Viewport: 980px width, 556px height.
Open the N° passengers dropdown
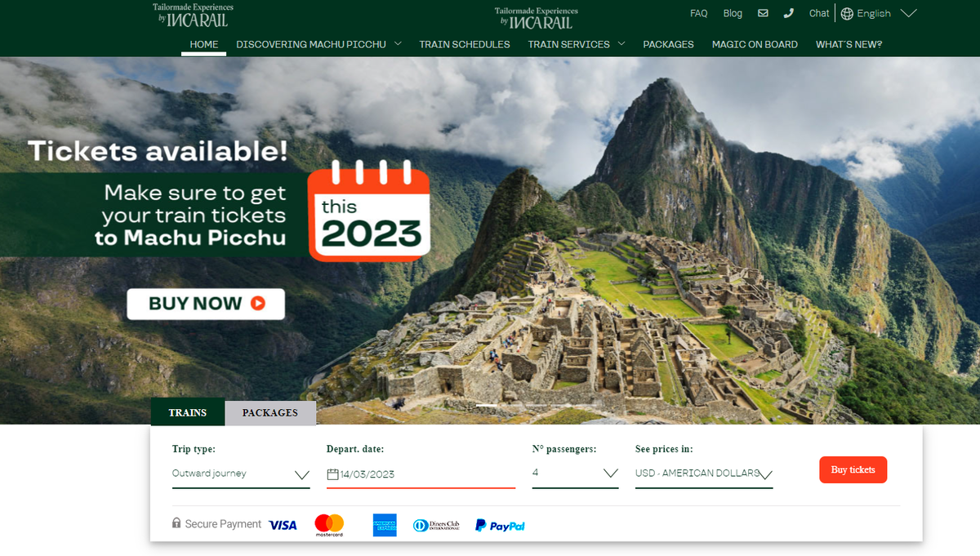tap(575, 473)
